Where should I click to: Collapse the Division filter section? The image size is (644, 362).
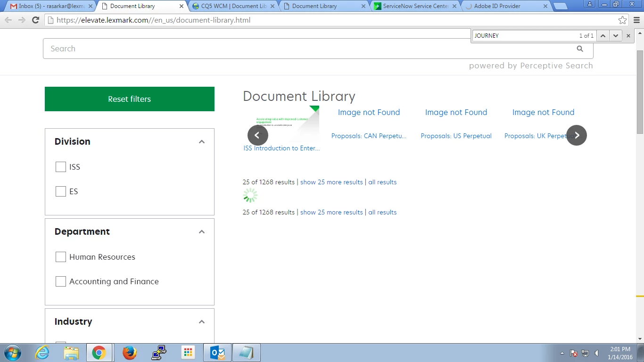click(202, 141)
